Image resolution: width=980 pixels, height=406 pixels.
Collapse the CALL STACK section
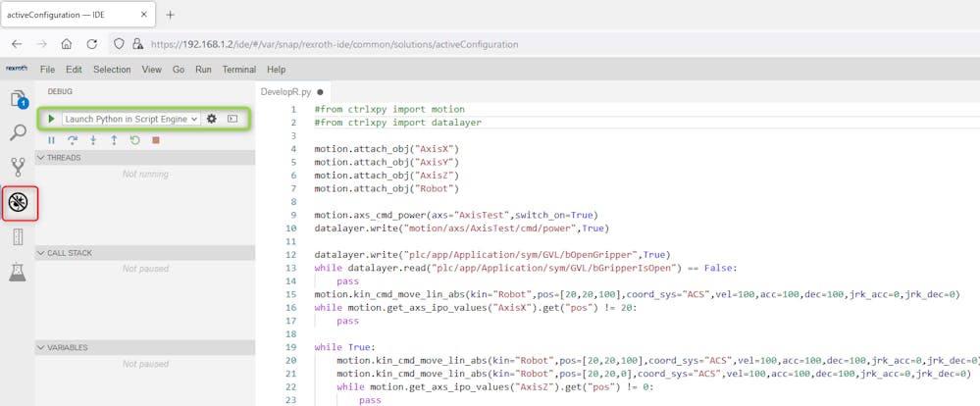(69, 253)
